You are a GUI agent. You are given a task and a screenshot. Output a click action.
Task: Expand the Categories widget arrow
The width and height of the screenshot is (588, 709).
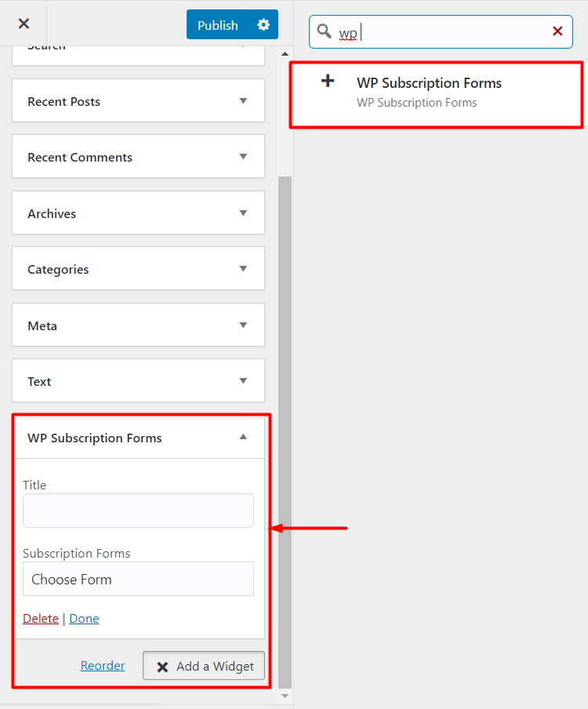click(243, 269)
